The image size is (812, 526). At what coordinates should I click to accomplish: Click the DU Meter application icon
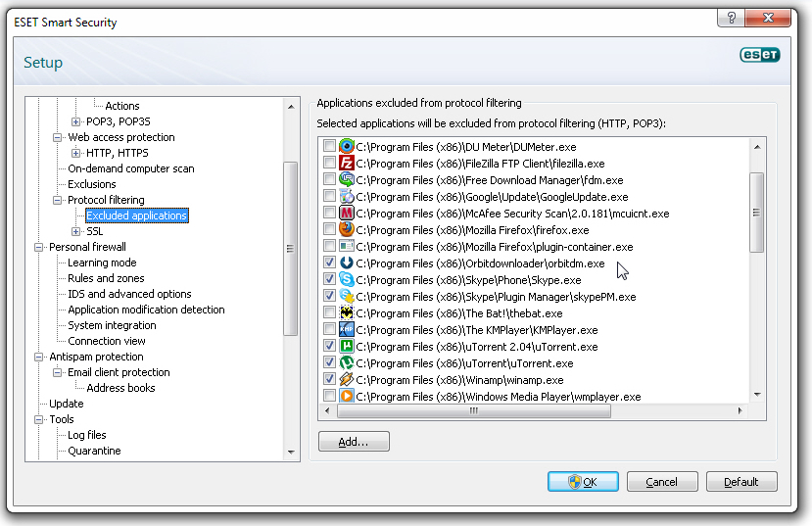tap(347, 147)
